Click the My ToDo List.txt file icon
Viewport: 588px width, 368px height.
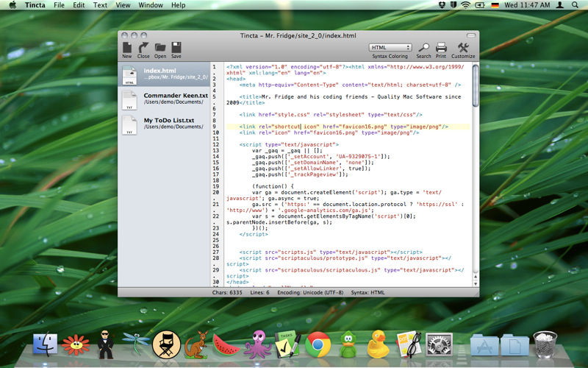point(129,124)
